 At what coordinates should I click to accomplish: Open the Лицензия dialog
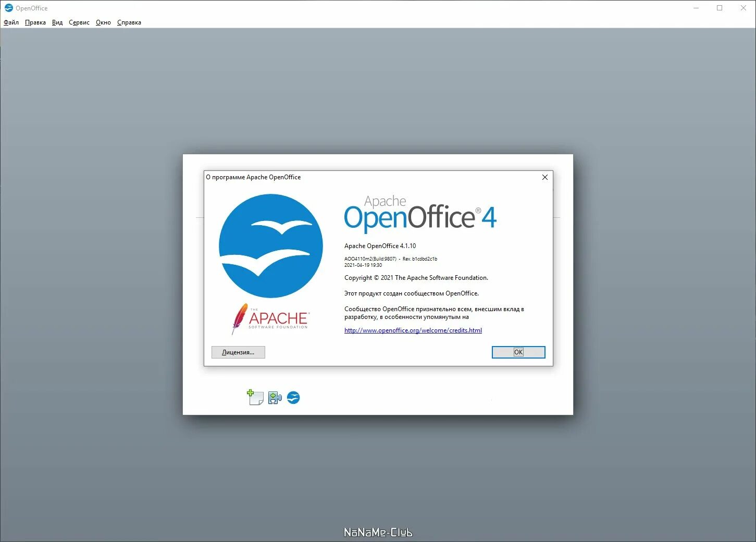[x=238, y=352]
